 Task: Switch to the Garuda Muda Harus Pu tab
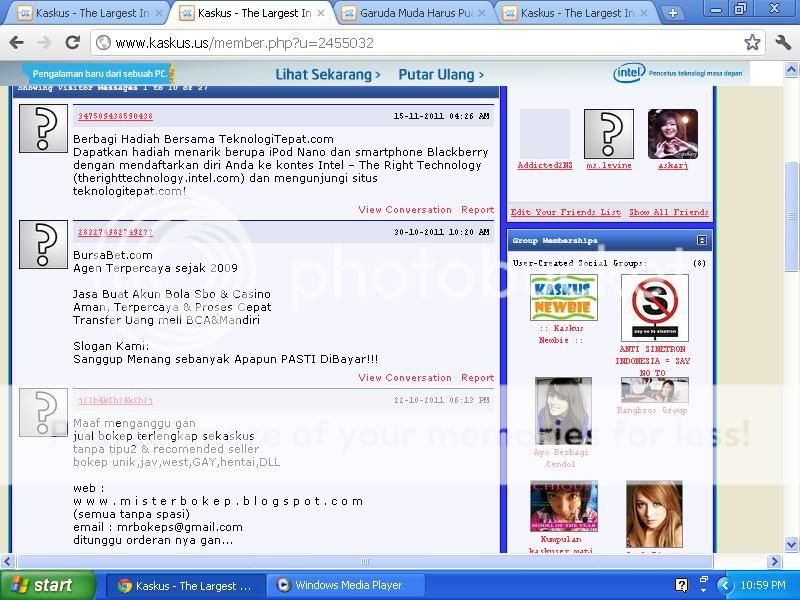point(414,13)
